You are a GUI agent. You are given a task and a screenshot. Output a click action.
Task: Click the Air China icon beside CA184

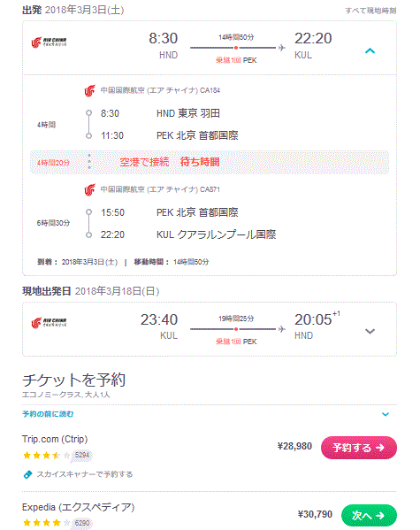(x=90, y=90)
